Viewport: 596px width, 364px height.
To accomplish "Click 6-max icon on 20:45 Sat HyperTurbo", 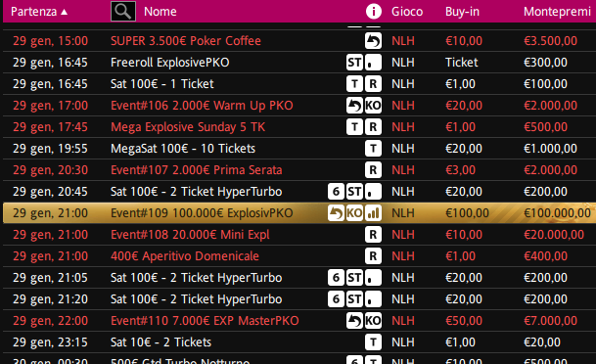I will pos(336,192).
